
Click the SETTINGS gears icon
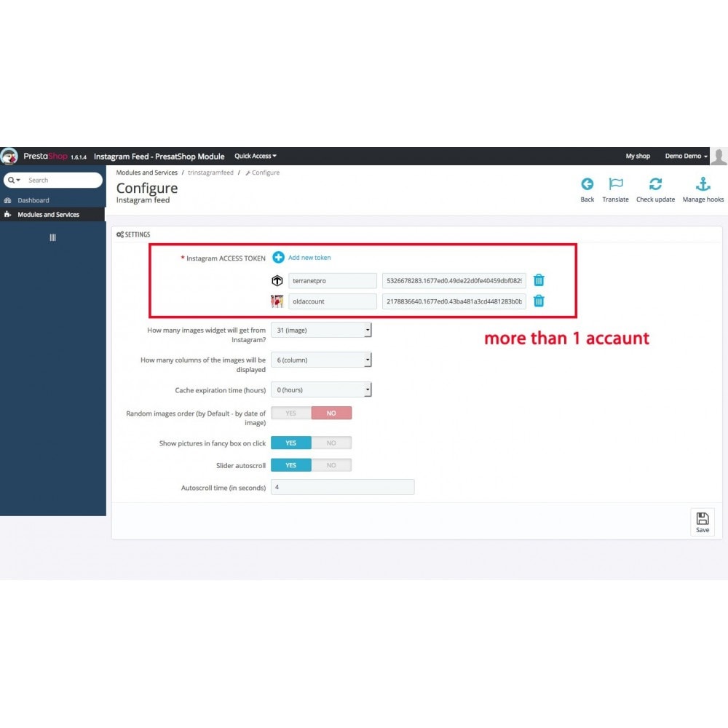pyautogui.click(x=120, y=234)
